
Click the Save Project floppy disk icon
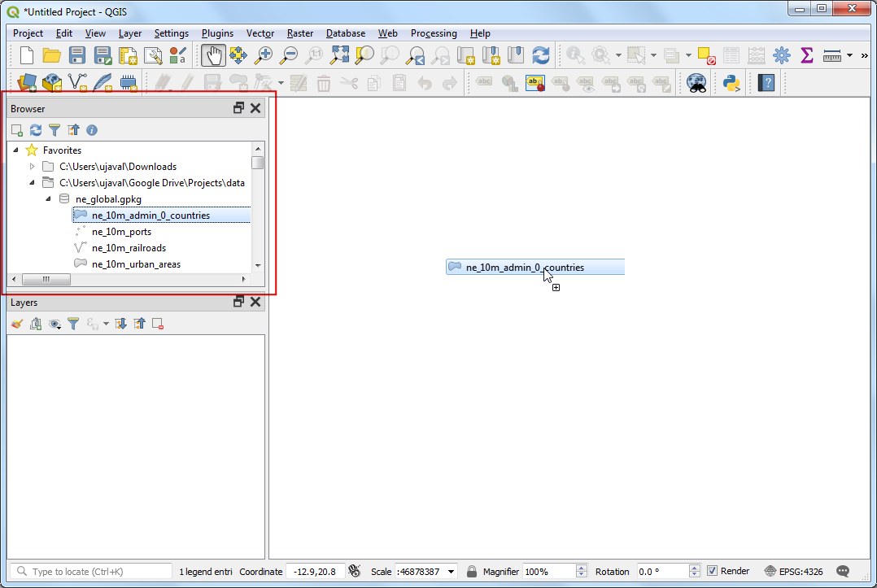(x=77, y=55)
